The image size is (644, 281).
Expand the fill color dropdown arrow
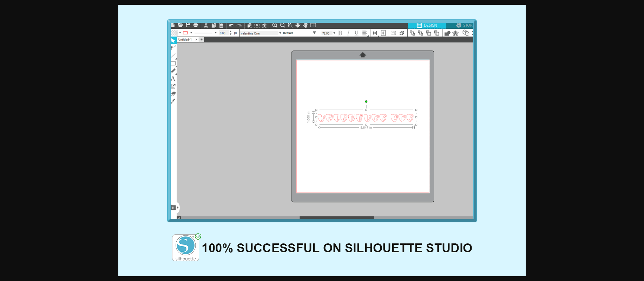(x=180, y=33)
